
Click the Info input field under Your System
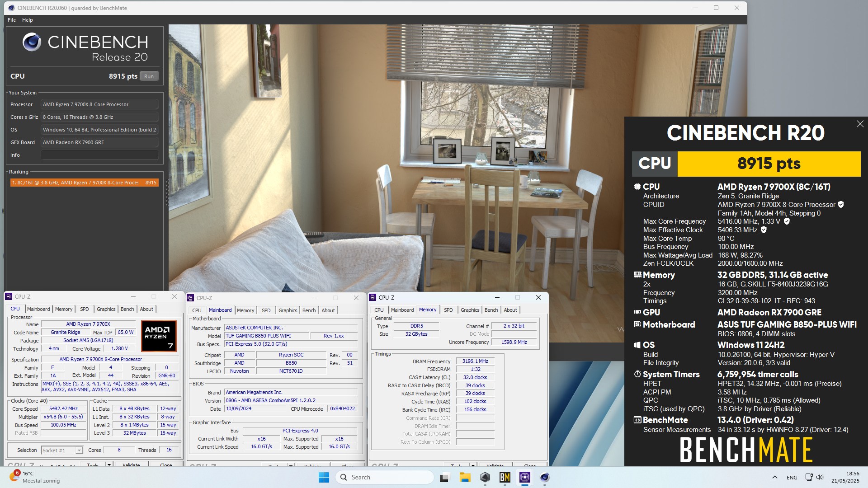[x=99, y=155]
